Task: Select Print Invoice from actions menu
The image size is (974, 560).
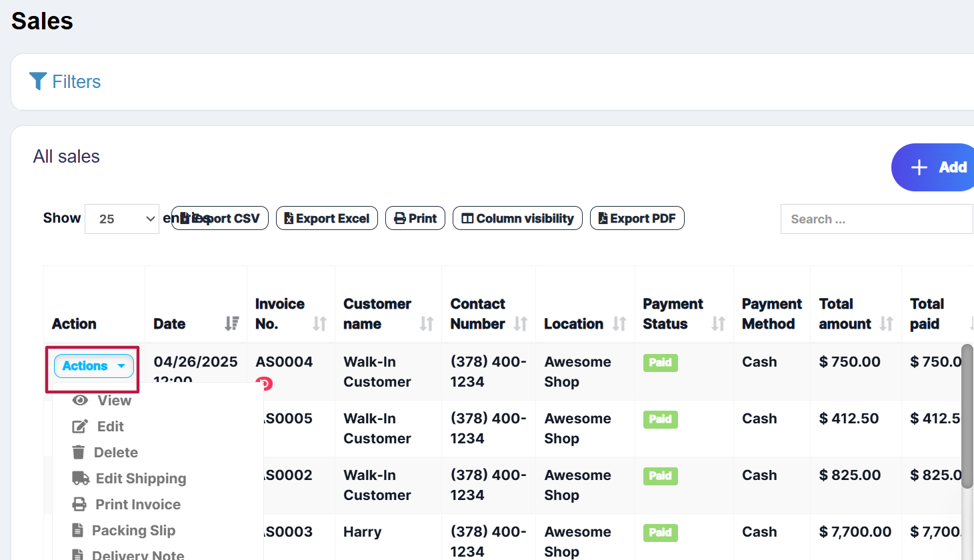Action: pos(137,505)
